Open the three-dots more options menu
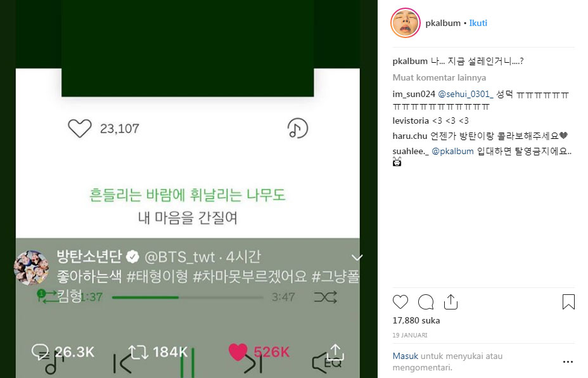 568,362
